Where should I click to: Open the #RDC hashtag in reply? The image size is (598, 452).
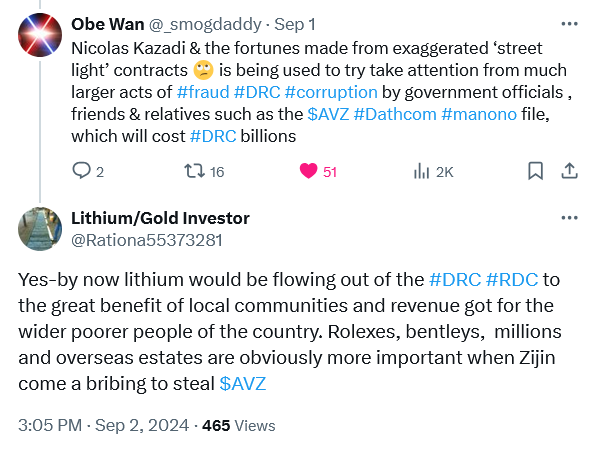[512, 280]
